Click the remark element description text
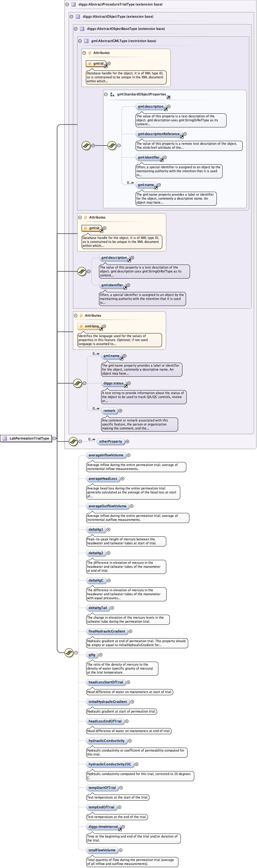 139,424
